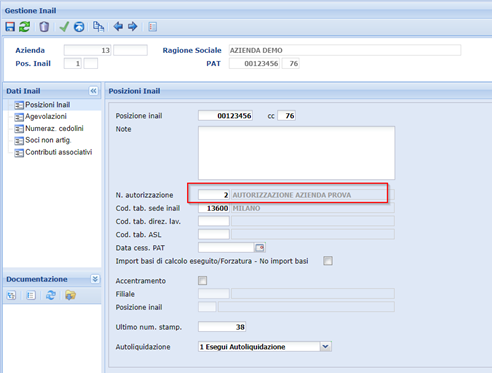This screenshot has width=492, height=374.
Task: Select Posizioni Inail in the tree
Action: [x=47, y=105]
